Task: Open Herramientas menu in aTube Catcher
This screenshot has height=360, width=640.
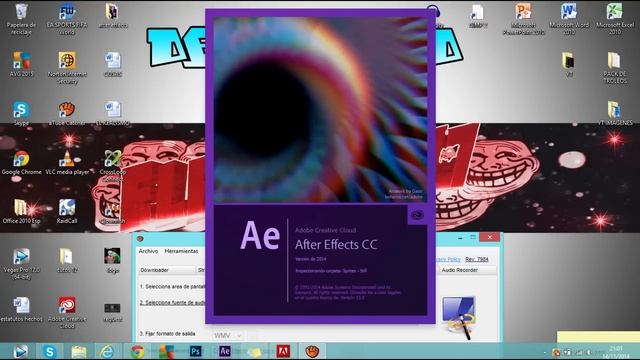Action: coord(181,251)
